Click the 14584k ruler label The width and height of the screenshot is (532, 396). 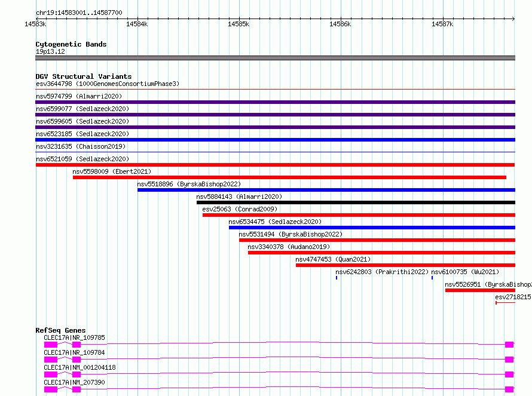(x=137, y=24)
